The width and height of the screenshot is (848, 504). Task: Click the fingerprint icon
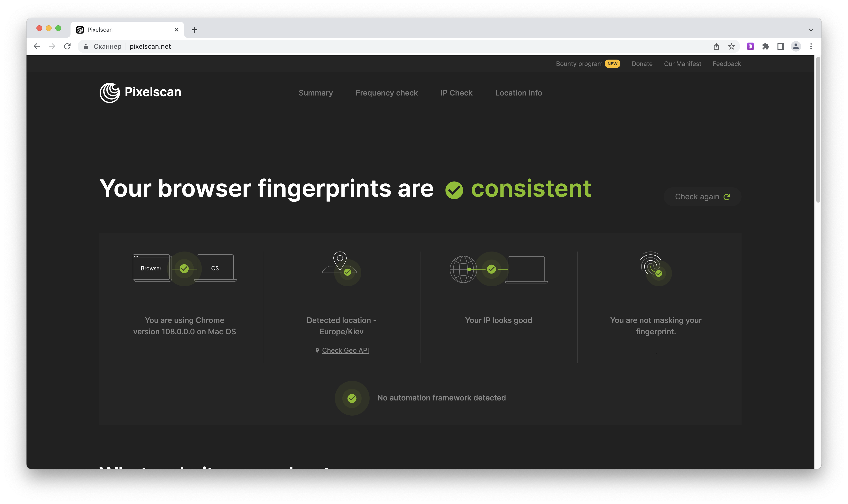(656, 268)
